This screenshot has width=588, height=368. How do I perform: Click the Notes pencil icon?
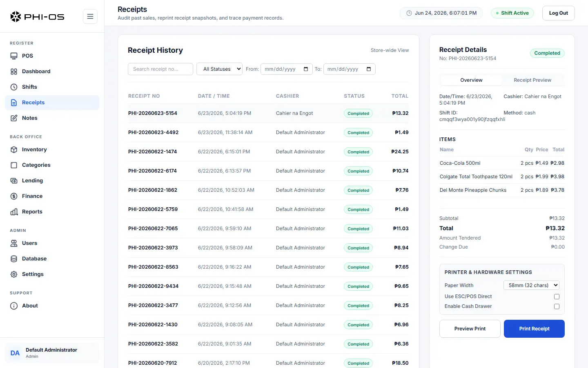pyautogui.click(x=14, y=118)
